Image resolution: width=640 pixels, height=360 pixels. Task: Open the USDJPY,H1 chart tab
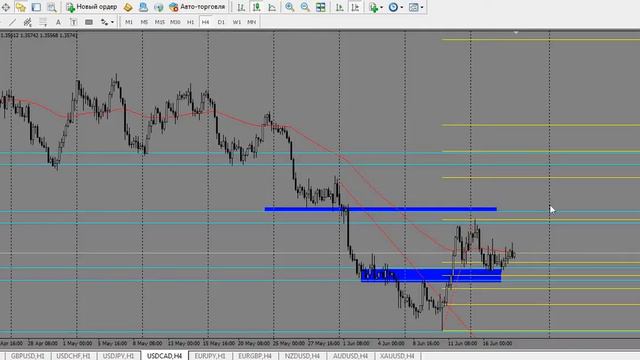point(118,356)
